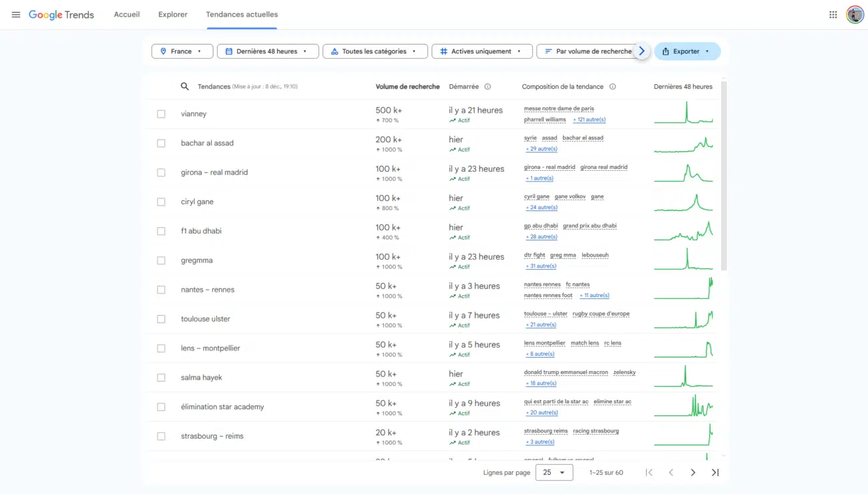Image resolution: width=868 pixels, height=494 pixels.
Task: Open the gane volkov related query
Action: (x=570, y=196)
